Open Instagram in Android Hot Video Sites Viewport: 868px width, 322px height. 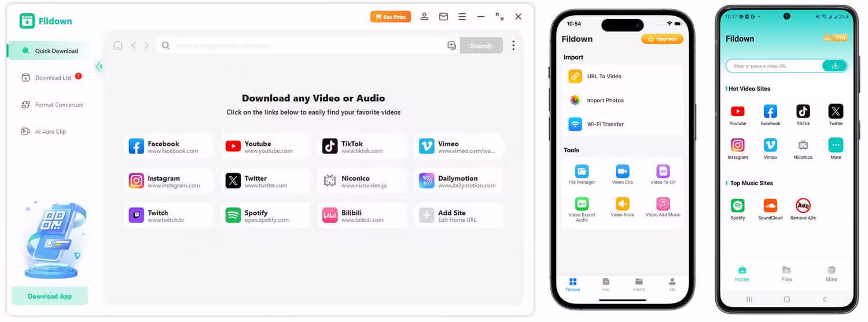738,149
